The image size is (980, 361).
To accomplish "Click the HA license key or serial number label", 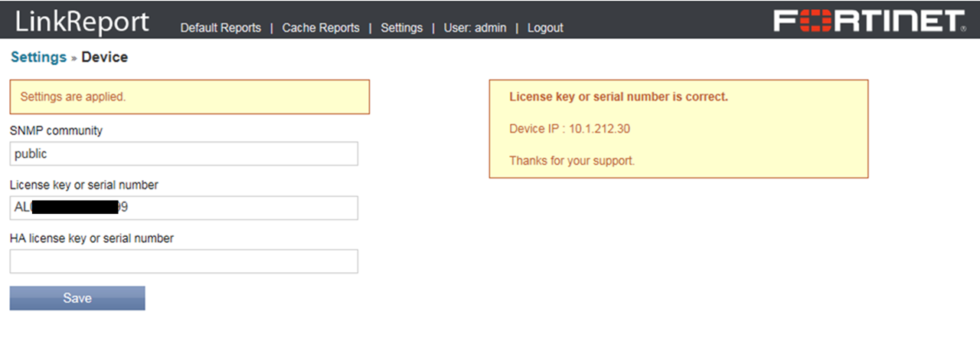I will (92, 238).
